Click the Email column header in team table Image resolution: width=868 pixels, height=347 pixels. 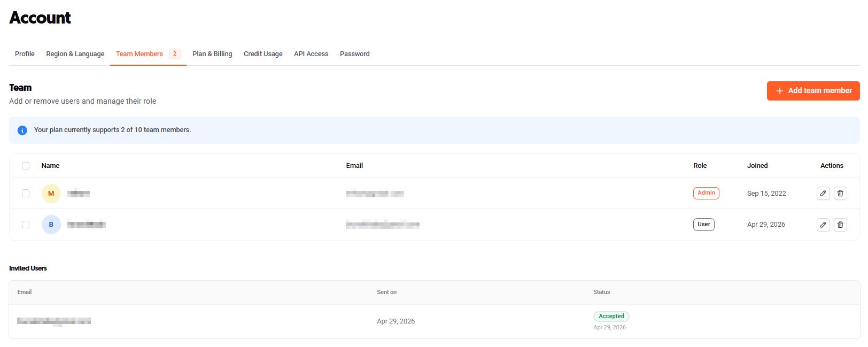point(354,166)
